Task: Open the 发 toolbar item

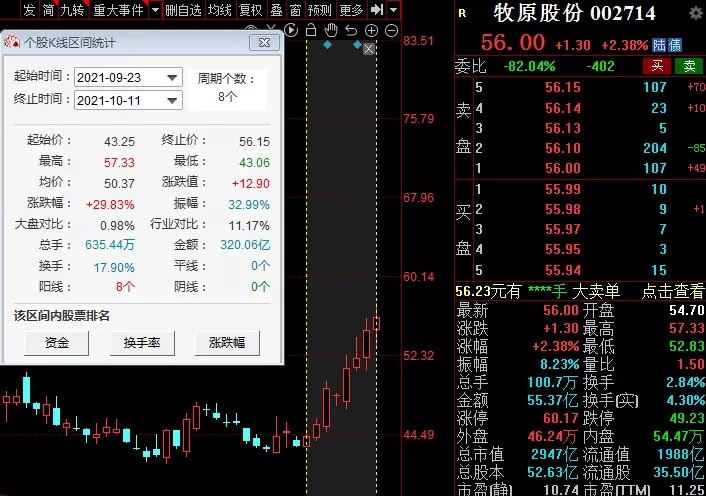Action: (x=29, y=9)
